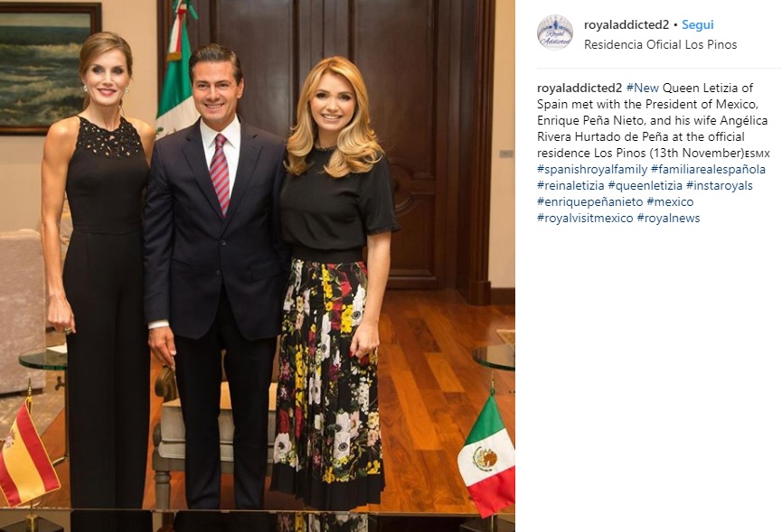Open the #spanishroyalfamily hashtag

592,170
